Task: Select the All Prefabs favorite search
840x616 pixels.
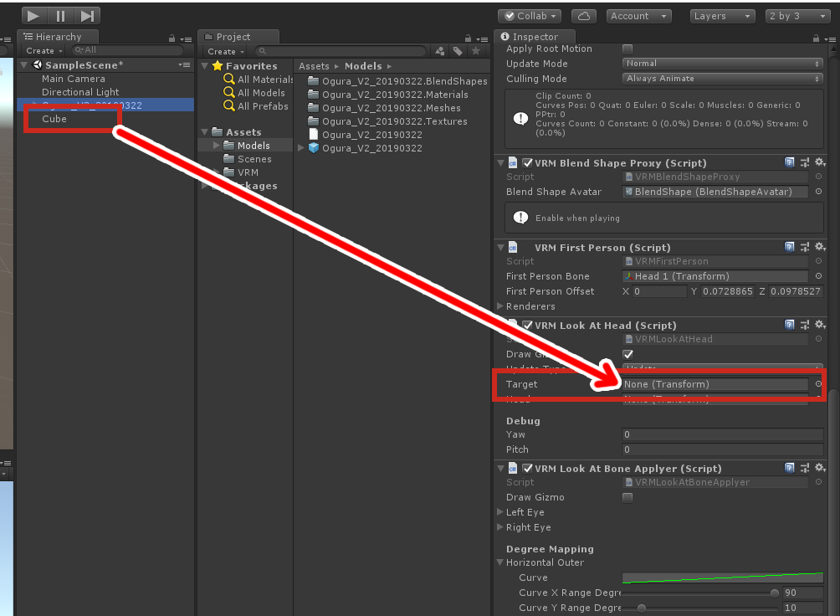Action: coord(256,106)
